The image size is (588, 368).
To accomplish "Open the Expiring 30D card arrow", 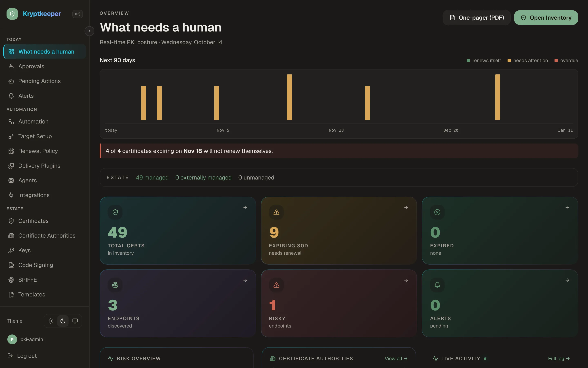I will point(406,208).
